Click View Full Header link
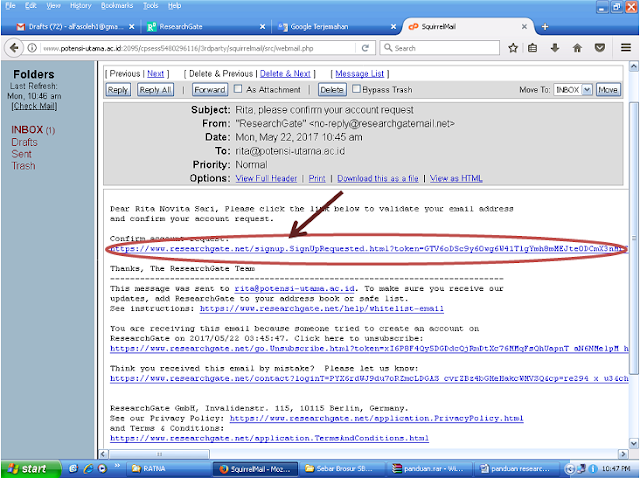640x478 pixels. coord(266,178)
